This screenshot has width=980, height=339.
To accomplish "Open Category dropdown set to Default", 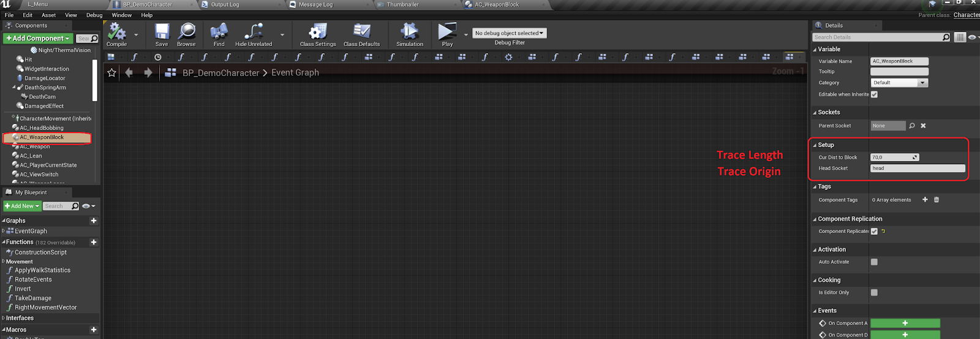I will 899,83.
